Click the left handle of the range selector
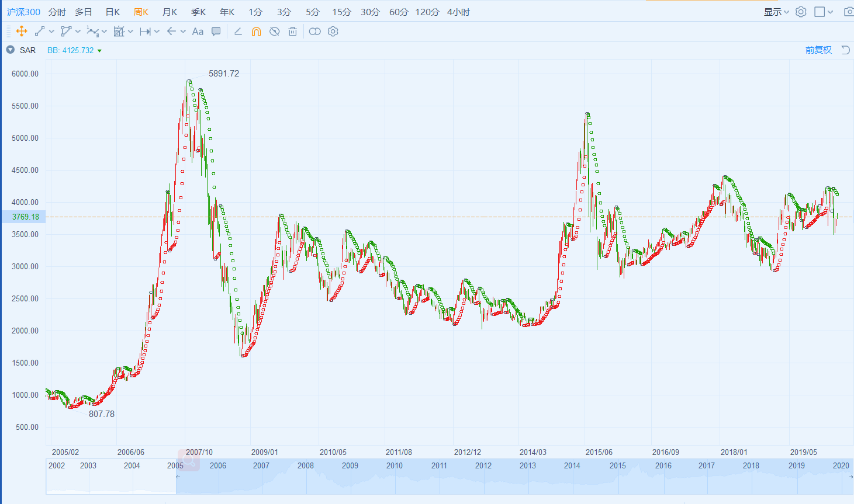 178,477
